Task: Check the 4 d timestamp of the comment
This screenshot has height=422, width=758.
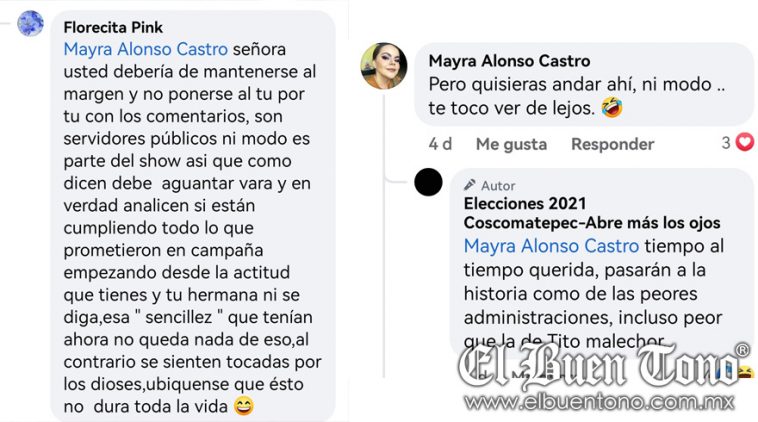Action: 440,144
